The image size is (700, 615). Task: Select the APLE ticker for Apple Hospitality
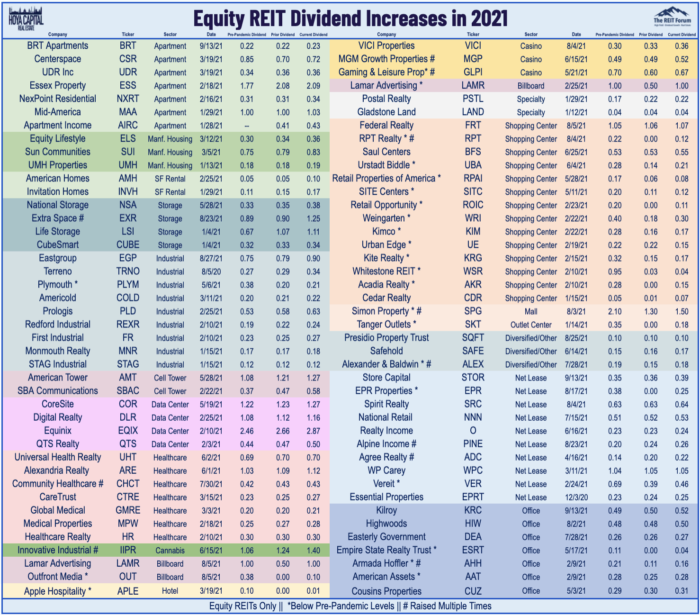pos(128,591)
